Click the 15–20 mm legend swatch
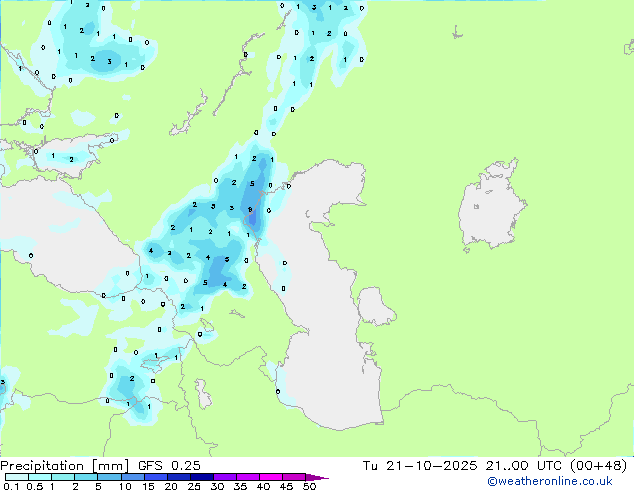Screen dimensions: 634x490 tap(156, 477)
